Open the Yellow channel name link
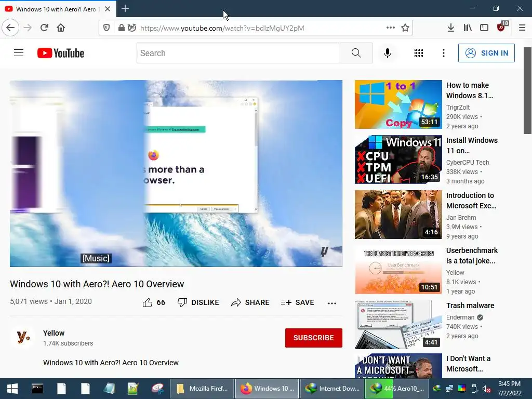This screenshot has width=532, height=399. [x=54, y=333]
